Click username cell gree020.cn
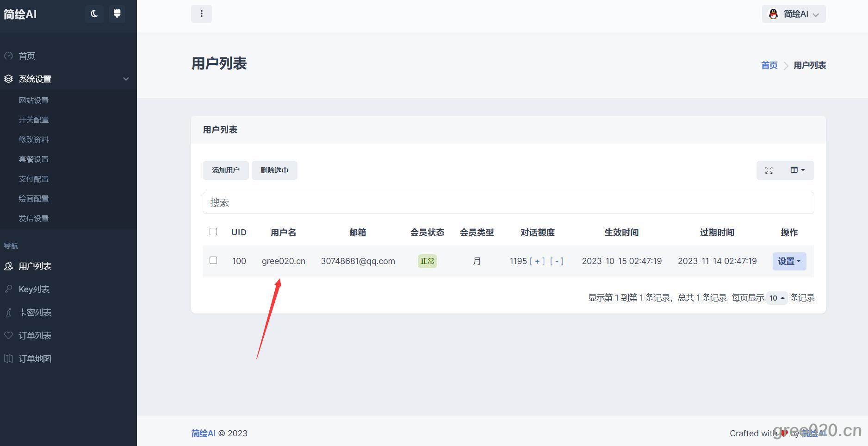 pos(284,261)
